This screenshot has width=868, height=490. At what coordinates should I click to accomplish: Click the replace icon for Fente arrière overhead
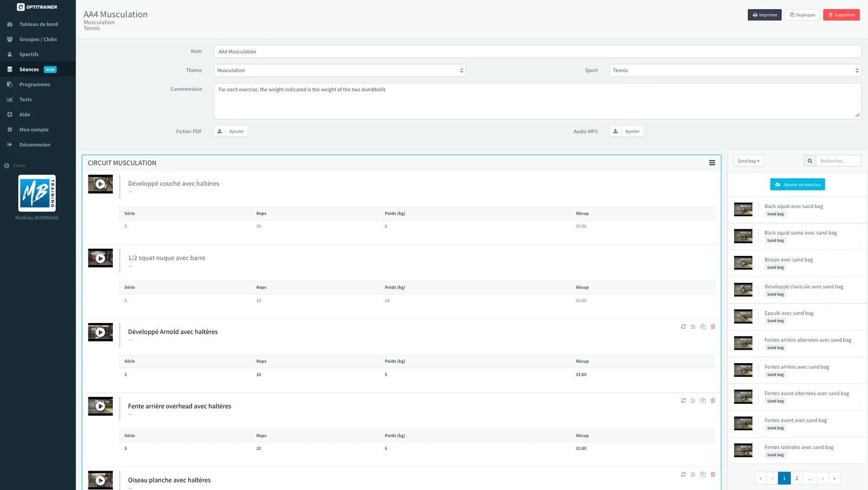coord(683,401)
